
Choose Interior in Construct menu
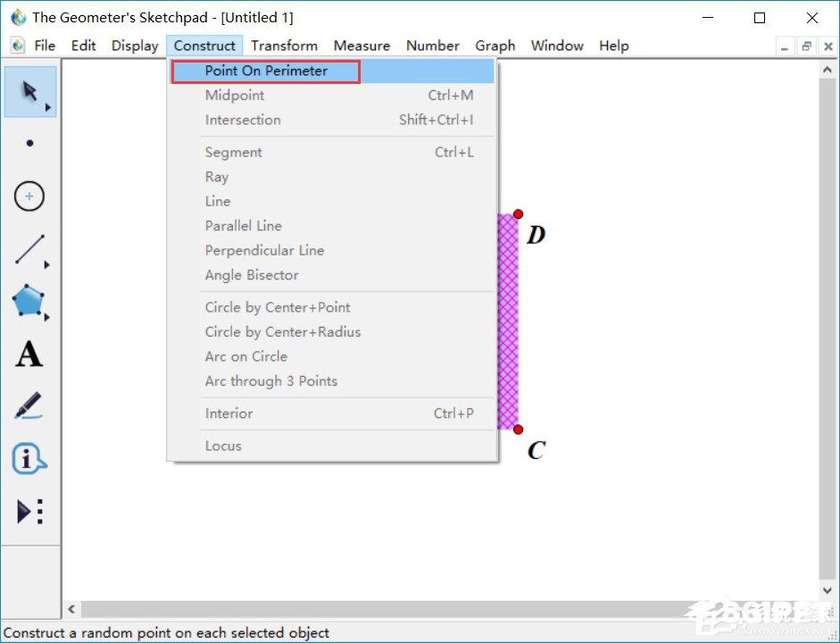coord(332,413)
